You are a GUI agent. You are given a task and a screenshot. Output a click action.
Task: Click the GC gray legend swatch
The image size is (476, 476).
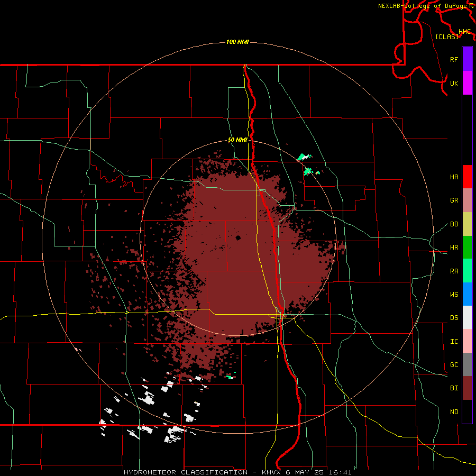pos(467,364)
